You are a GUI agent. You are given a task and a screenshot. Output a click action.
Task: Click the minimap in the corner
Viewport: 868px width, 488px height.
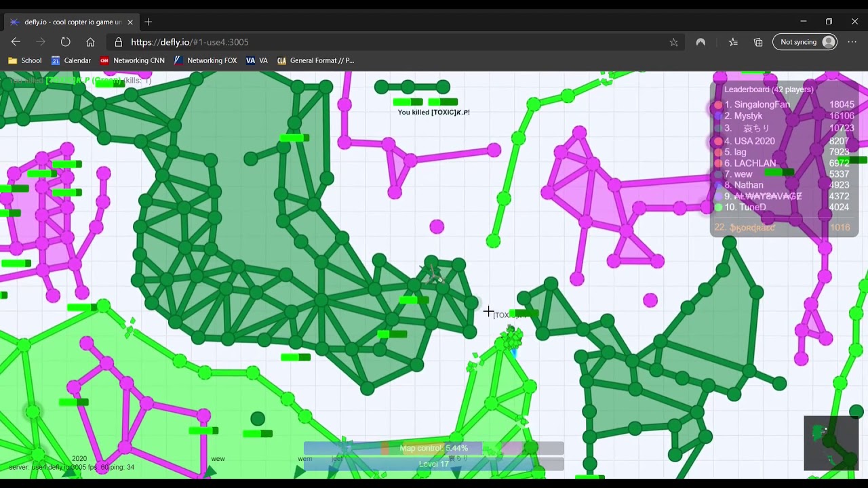click(831, 443)
